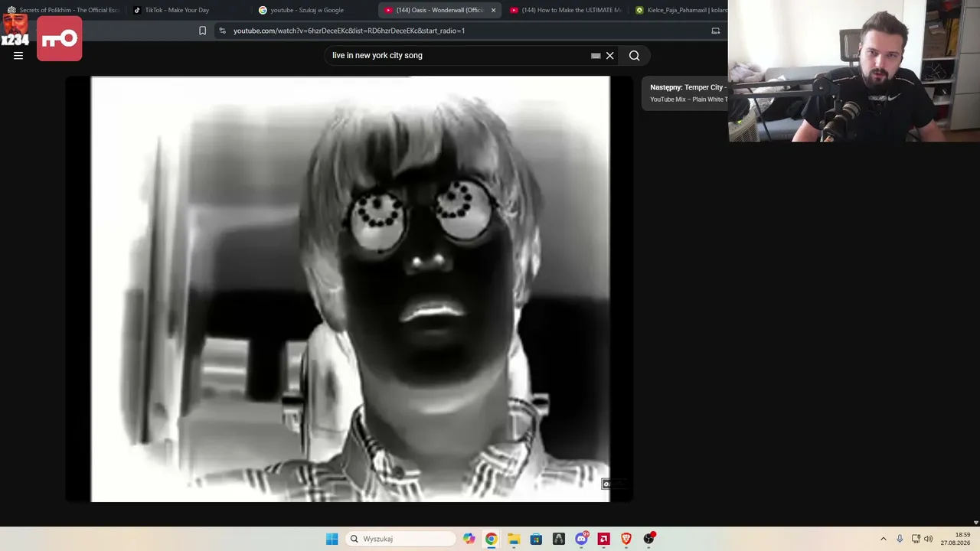
Task: Click the red key logo overlay
Action: [x=59, y=37]
